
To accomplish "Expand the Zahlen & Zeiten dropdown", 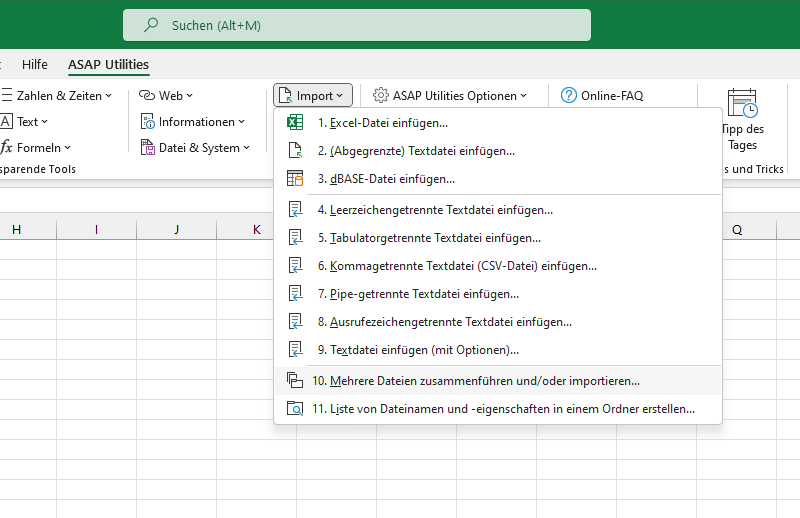I will 109,95.
